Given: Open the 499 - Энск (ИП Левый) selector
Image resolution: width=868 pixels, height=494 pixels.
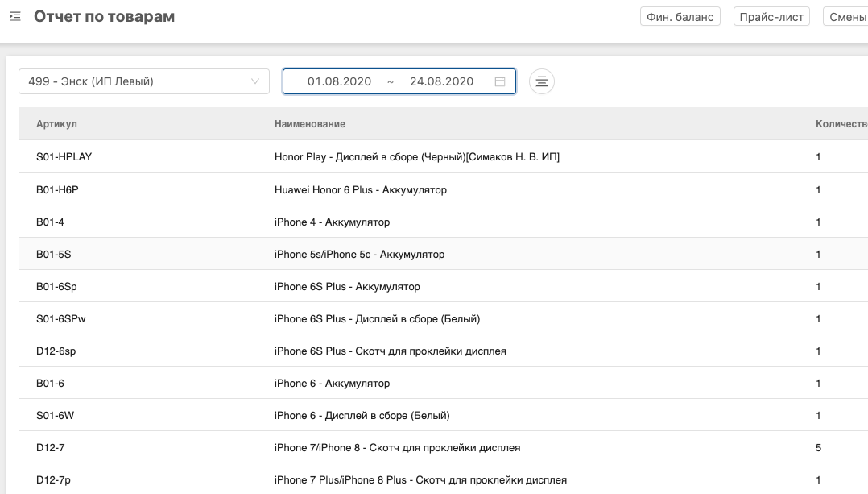Looking at the screenshot, I should (x=144, y=81).
